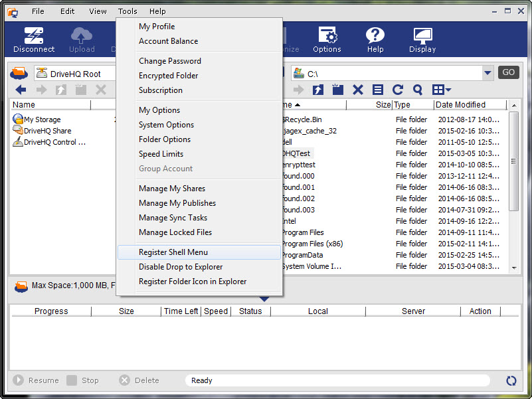Expand the C:\ local path dropdown
The width and height of the screenshot is (532, 399).
tap(488, 73)
